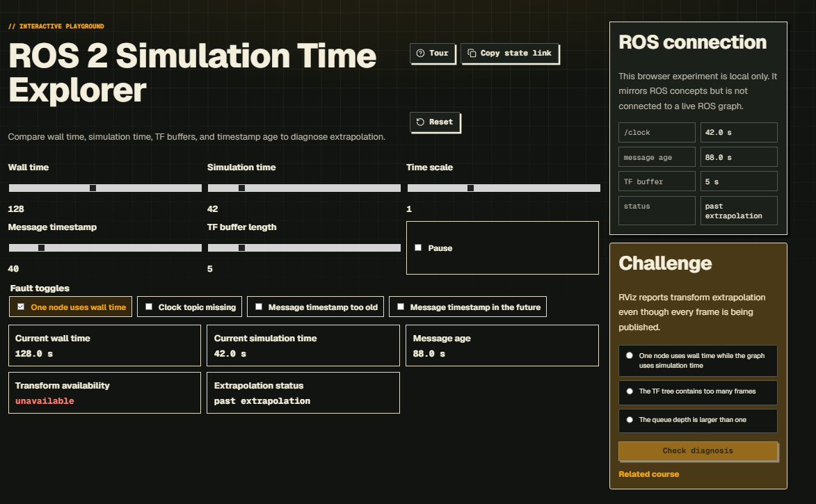This screenshot has height=504, width=816.
Task: Click the Extraction status 'past extrapolation' text
Action: [x=262, y=401]
